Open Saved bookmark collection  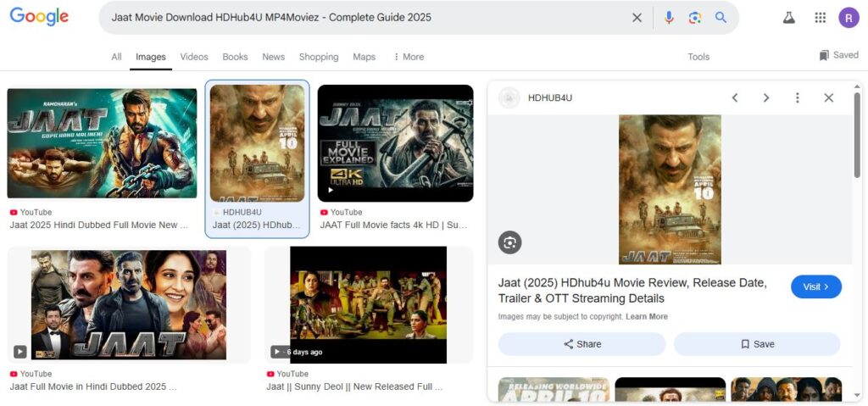838,55
